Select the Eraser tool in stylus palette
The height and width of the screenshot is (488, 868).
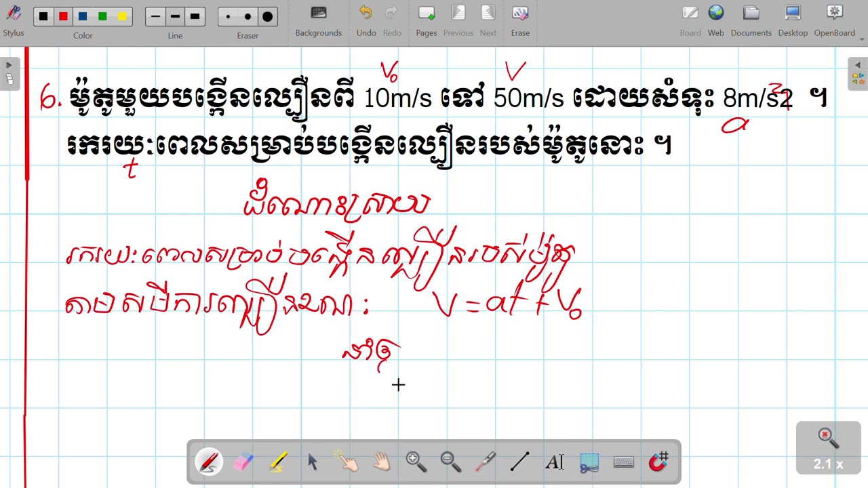click(x=243, y=462)
